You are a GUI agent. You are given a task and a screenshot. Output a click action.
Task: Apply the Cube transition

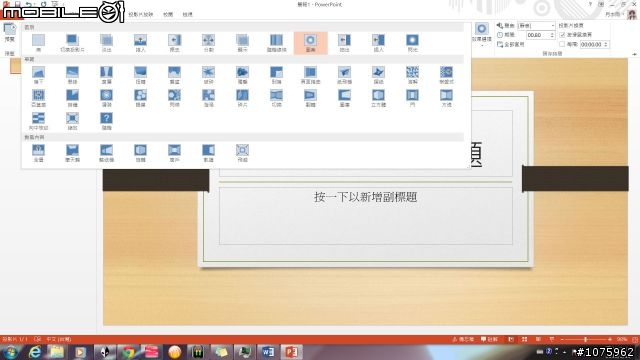point(378,98)
